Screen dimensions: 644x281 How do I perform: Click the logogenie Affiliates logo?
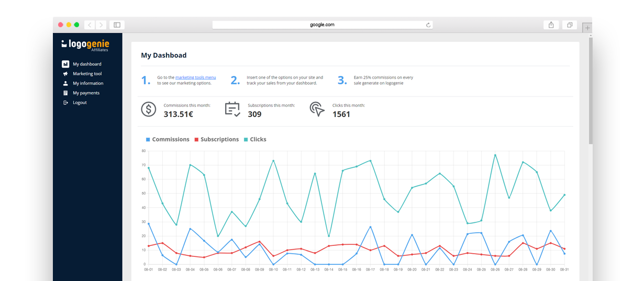85,45
